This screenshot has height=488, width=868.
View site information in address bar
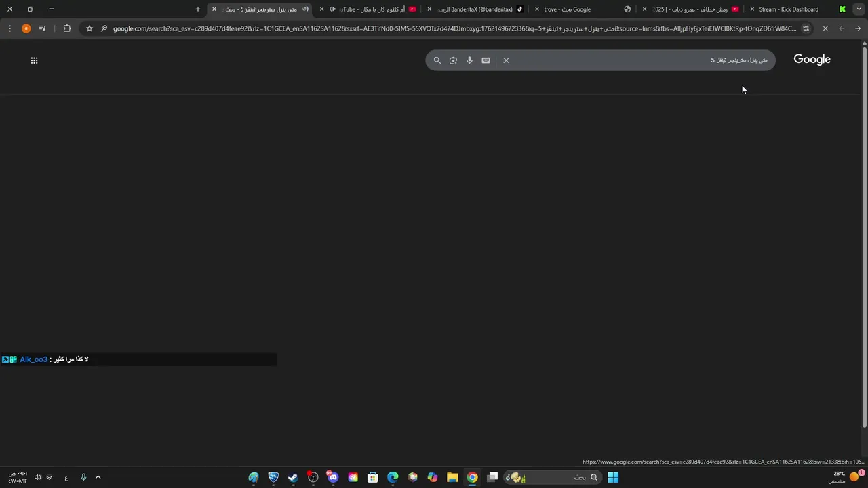coord(806,28)
